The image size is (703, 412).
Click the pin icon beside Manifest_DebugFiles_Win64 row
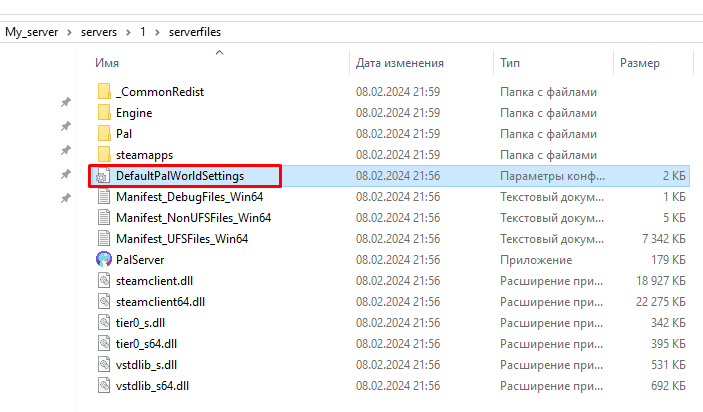pyautogui.click(x=66, y=198)
